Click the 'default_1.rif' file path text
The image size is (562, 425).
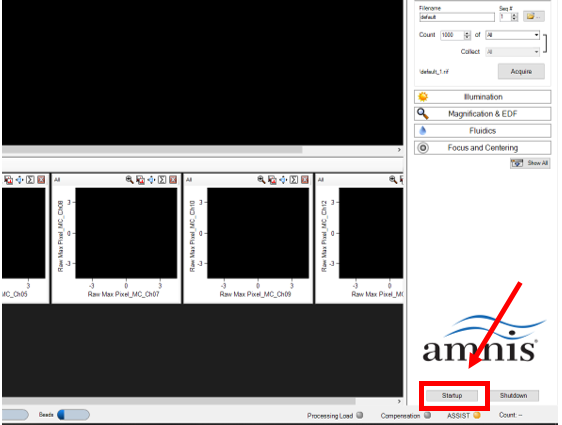(x=434, y=72)
